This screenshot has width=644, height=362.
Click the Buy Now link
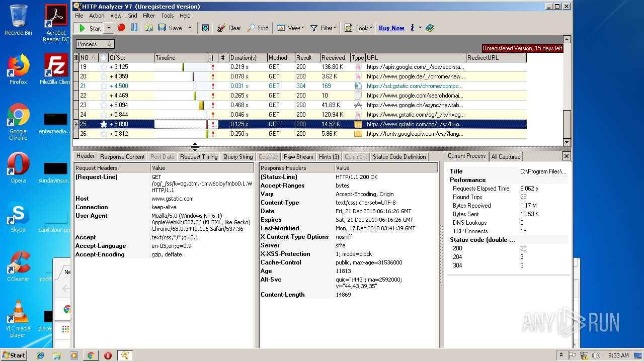pyautogui.click(x=391, y=28)
